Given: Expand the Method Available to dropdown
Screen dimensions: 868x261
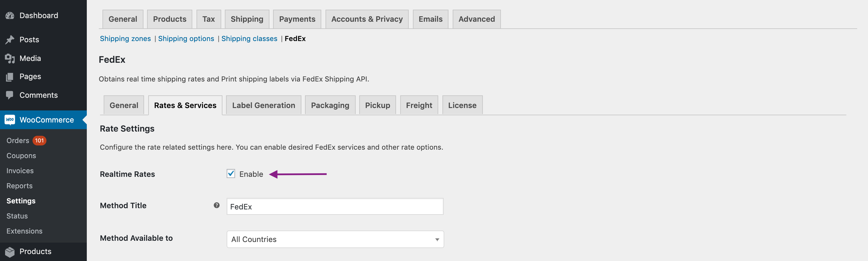Looking at the screenshot, I should coord(335,239).
